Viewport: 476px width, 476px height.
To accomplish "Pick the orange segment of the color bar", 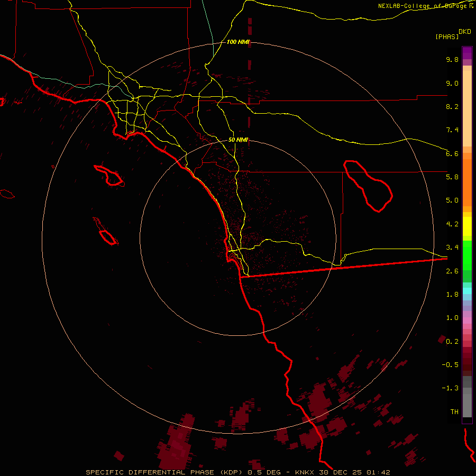I will tap(467, 183).
